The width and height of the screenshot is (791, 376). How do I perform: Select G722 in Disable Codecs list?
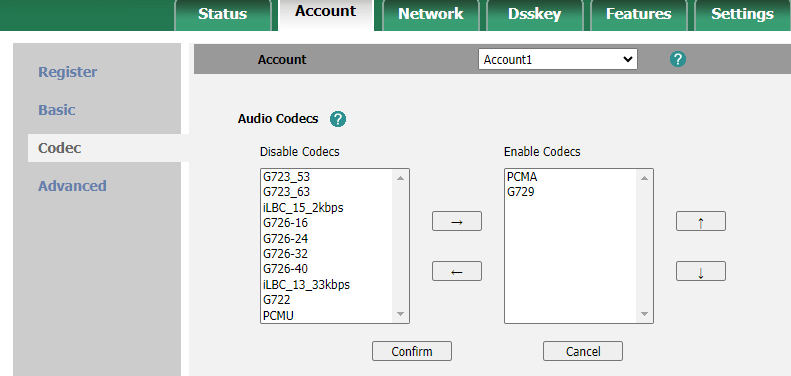(327, 300)
